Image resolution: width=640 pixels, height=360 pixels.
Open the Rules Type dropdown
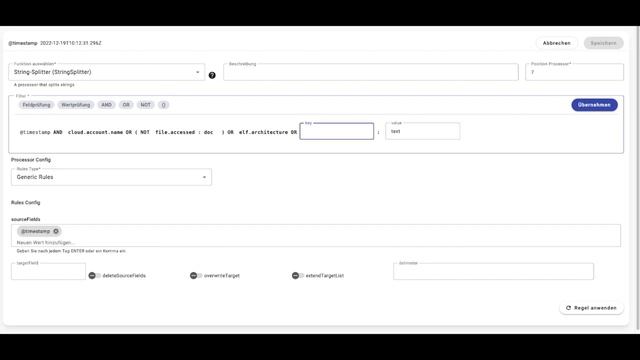click(x=111, y=177)
